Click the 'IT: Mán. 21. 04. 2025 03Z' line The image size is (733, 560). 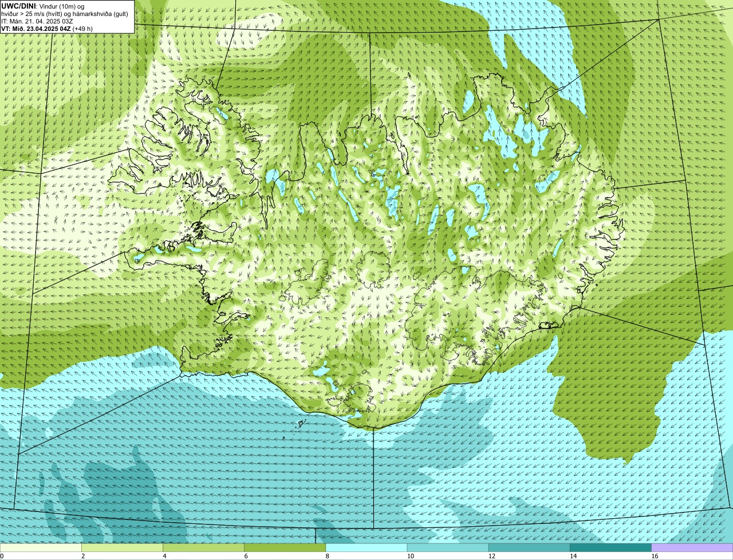37,21
